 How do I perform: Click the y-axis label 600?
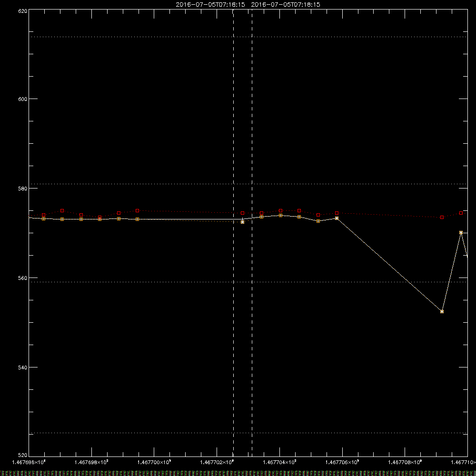click(23, 99)
